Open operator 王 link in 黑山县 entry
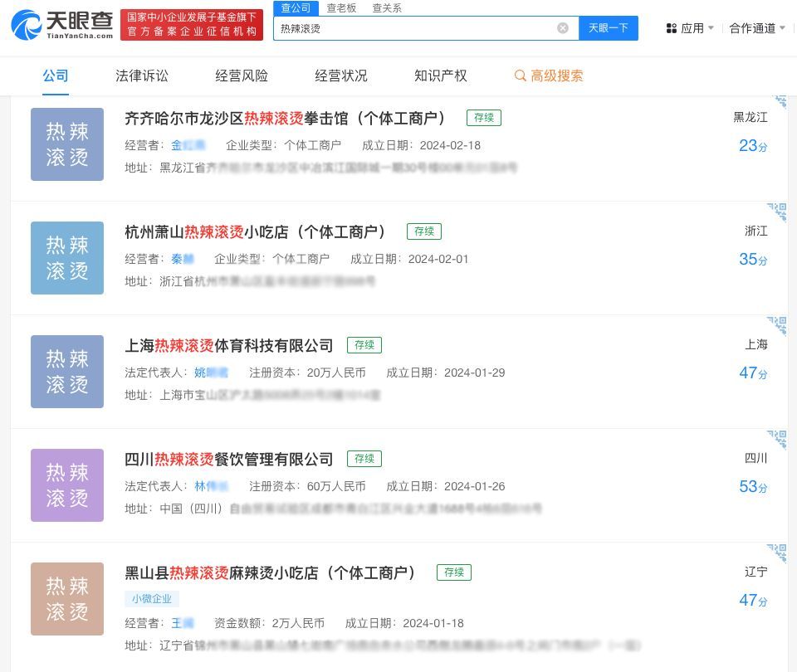This screenshot has width=797, height=672. point(183,624)
